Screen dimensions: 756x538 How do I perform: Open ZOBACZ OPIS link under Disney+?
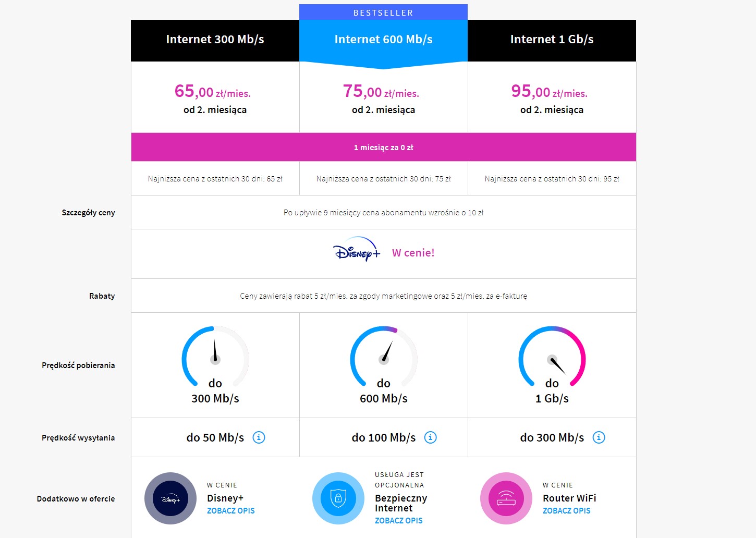(231, 511)
